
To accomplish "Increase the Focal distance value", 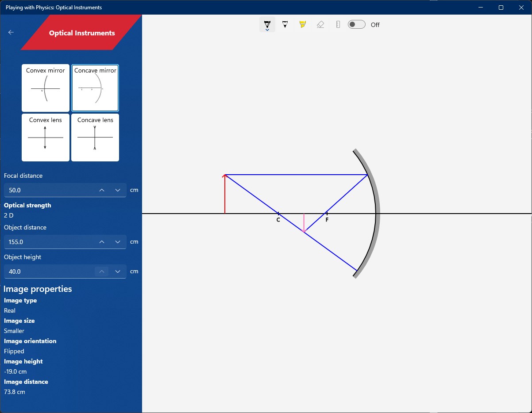I will tap(102, 190).
